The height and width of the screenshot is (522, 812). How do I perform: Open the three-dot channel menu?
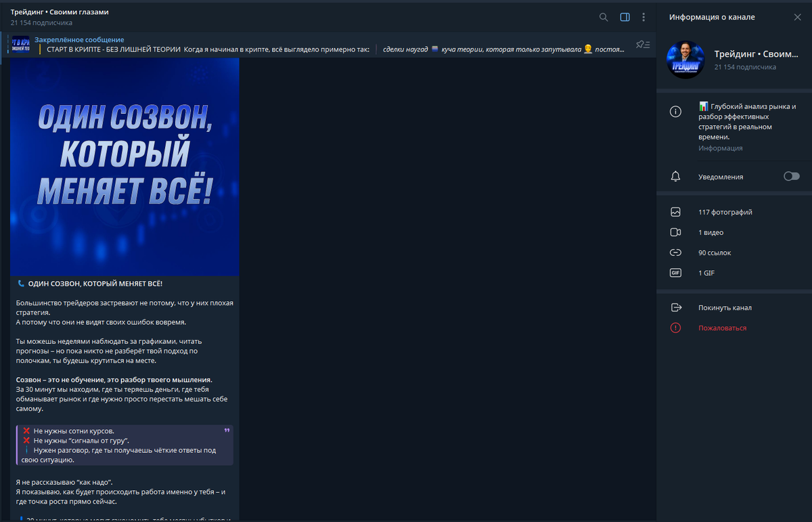click(644, 17)
